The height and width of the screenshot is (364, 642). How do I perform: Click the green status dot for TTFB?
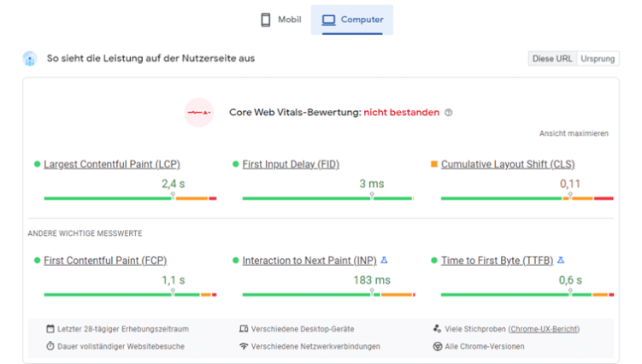(434, 261)
